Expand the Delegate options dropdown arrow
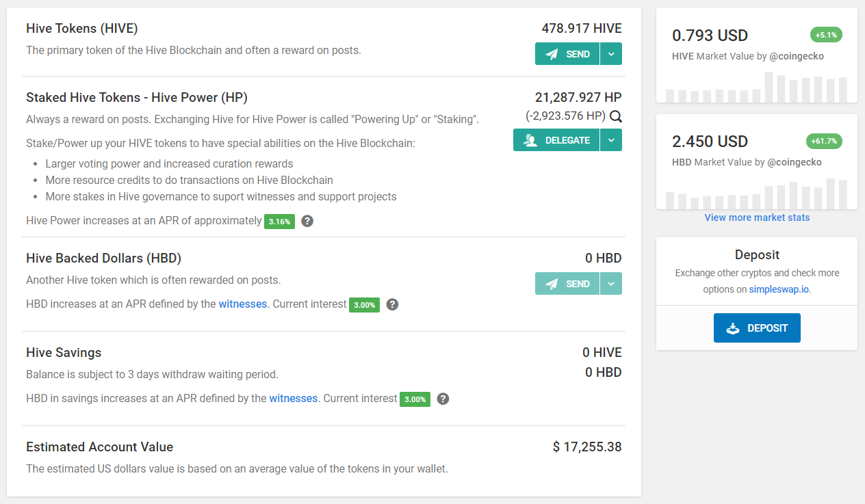The height and width of the screenshot is (504, 865). (x=611, y=140)
